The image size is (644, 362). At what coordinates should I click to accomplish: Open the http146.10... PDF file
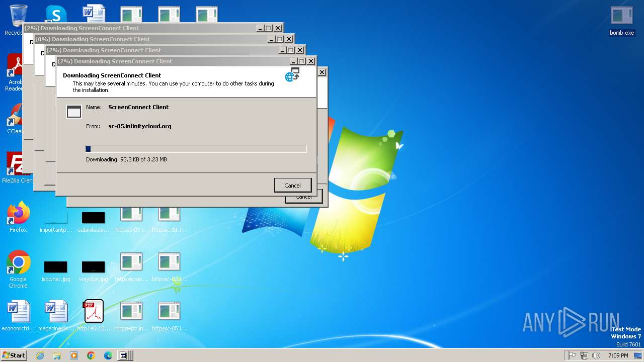[x=94, y=316]
